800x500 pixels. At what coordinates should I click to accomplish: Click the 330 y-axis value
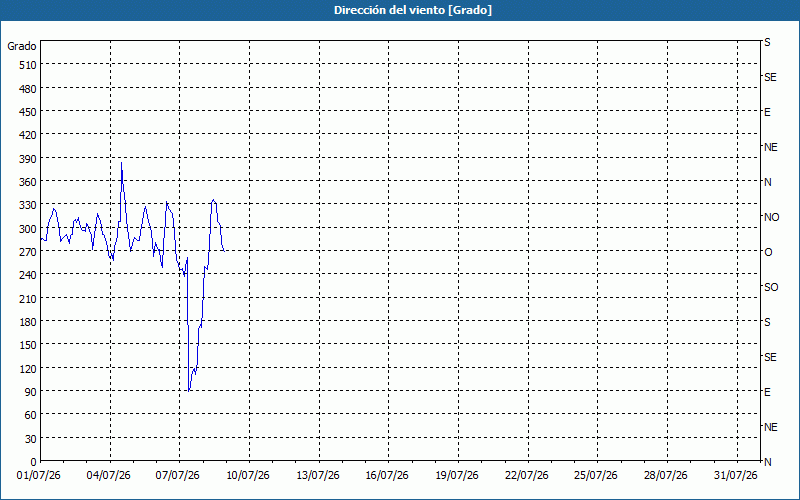[x=28, y=205]
